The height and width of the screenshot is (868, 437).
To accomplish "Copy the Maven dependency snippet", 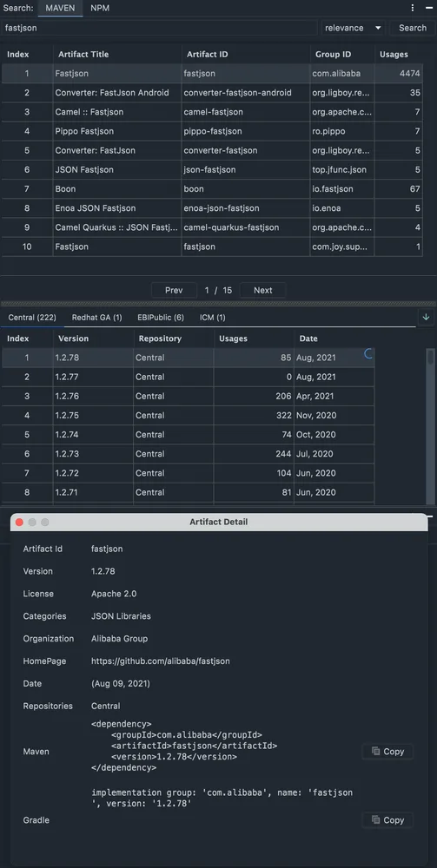I will click(x=387, y=751).
